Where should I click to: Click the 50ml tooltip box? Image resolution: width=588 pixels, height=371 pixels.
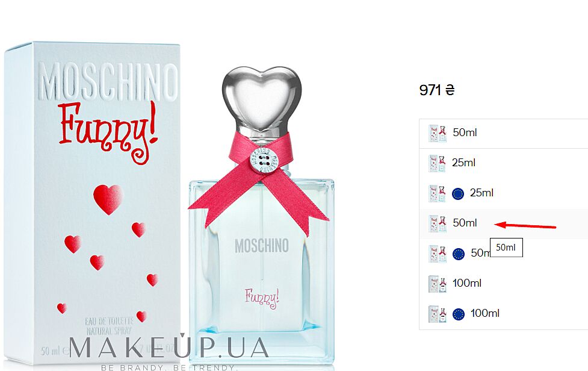[506, 248]
